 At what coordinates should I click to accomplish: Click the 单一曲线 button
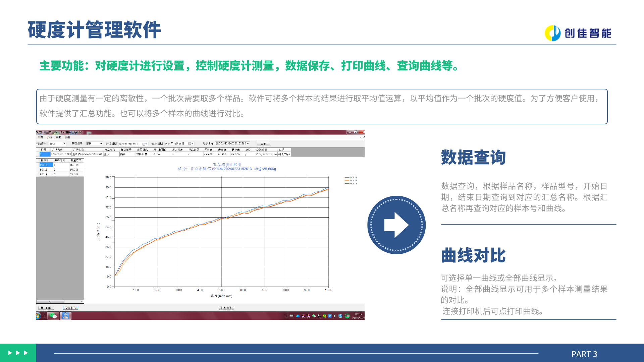coord(46,308)
